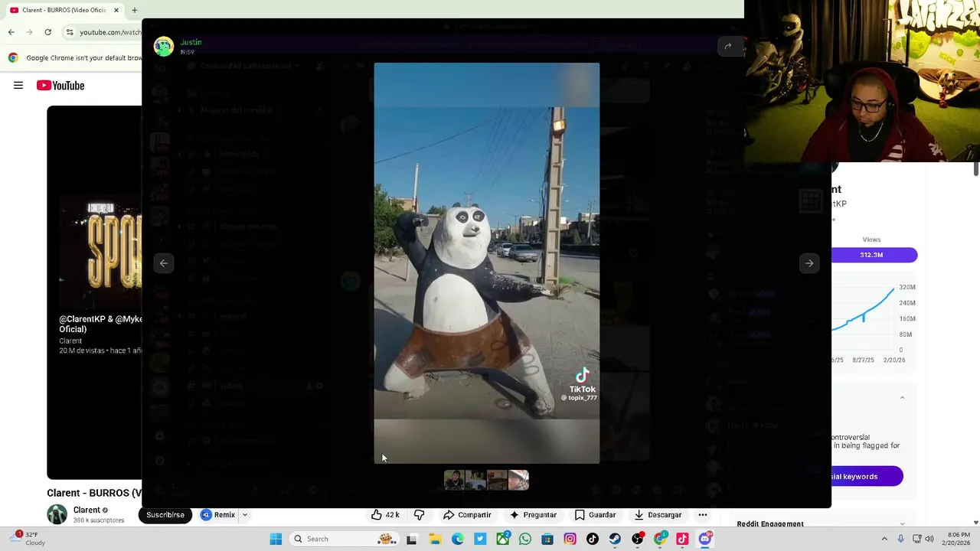
Task: Open Task View from the taskbar
Action: click(412, 539)
